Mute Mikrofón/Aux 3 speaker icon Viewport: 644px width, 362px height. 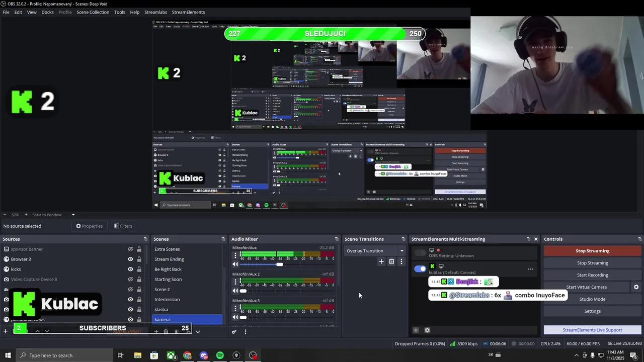(235, 317)
